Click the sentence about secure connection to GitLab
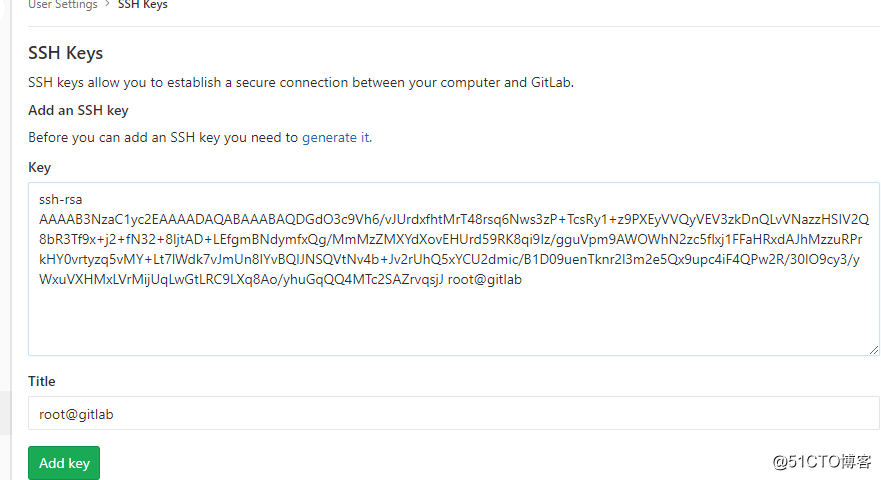Viewport: 881px width, 480px height. [301, 83]
